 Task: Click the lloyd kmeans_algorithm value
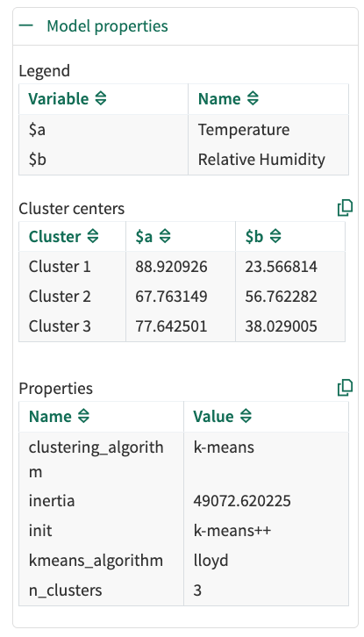pos(211,560)
